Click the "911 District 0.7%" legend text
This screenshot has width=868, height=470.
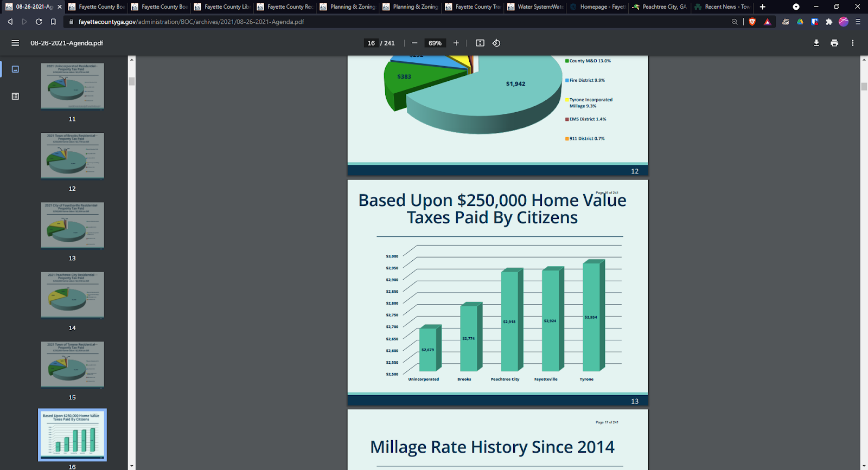coord(587,139)
